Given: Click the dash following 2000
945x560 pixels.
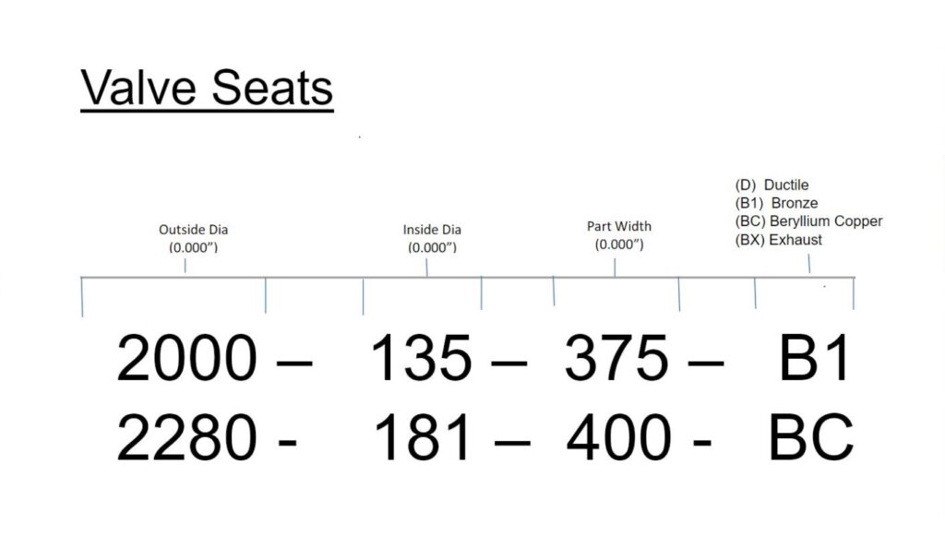Looking at the screenshot, I should (293, 363).
